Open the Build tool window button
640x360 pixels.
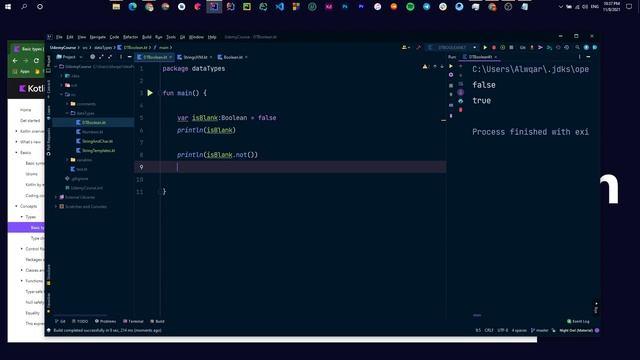(x=157, y=322)
